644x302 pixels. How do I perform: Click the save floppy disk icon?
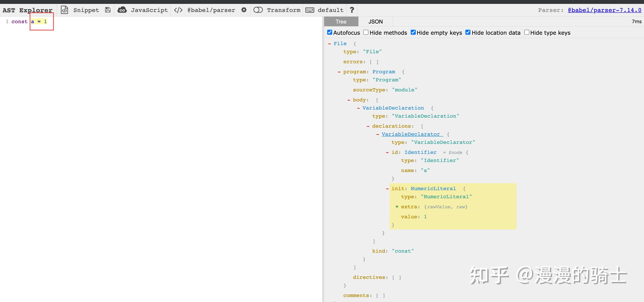click(x=108, y=10)
